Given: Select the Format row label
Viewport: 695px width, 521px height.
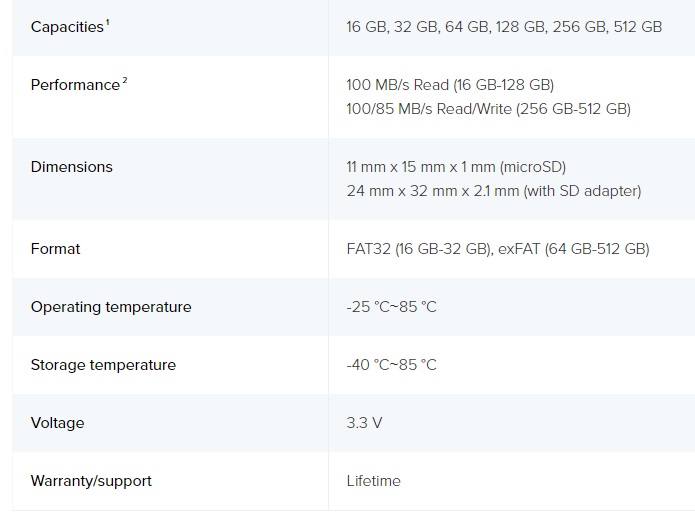Looking at the screenshot, I should [x=55, y=249].
